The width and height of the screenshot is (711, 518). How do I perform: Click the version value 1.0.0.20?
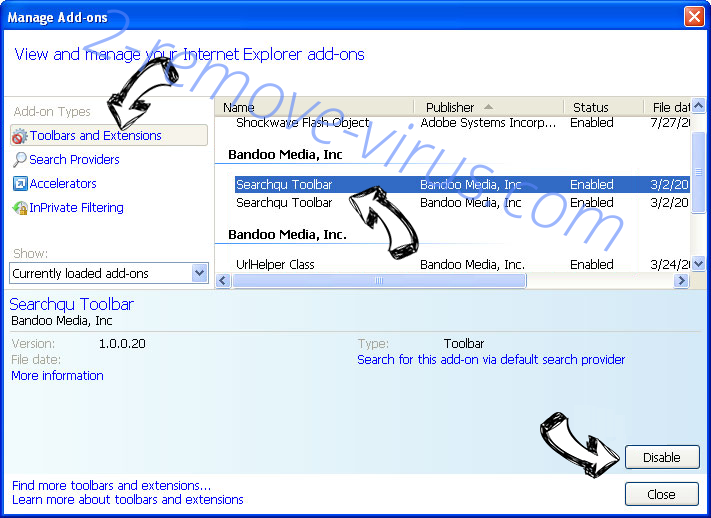(x=122, y=344)
